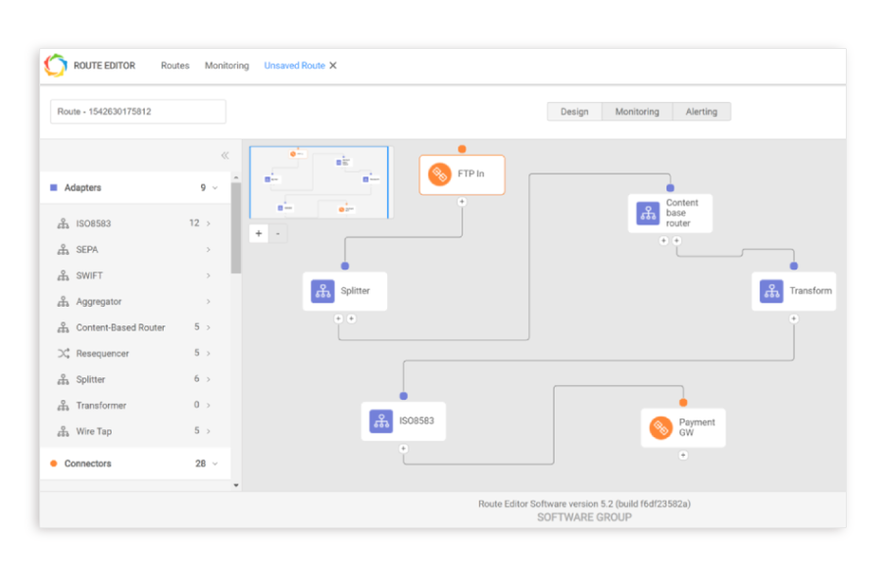Click the Transformer adapter icon
887x588 pixels.
pyautogui.click(x=63, y=406)
